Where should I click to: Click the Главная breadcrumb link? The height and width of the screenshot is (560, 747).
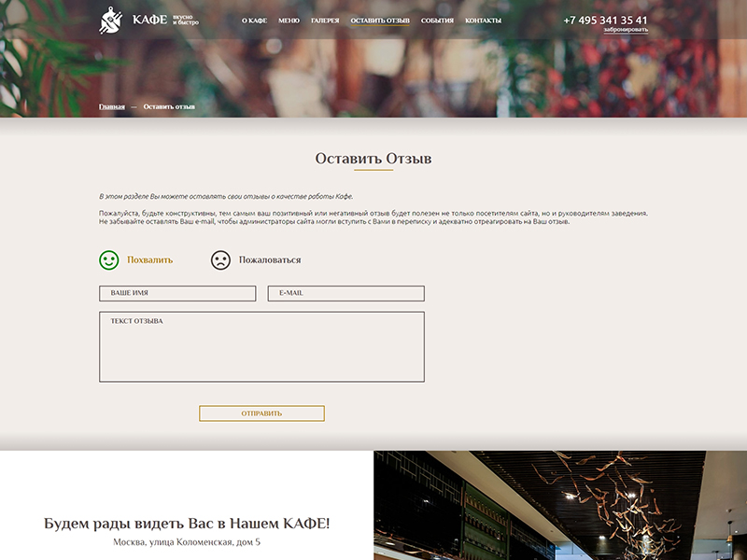tap(112, 106)
